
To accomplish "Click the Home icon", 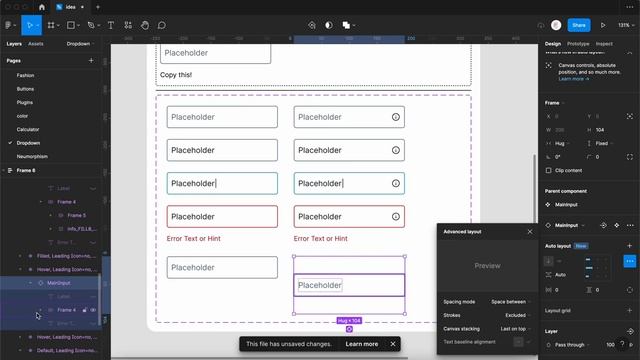I will tap(42, 7).
